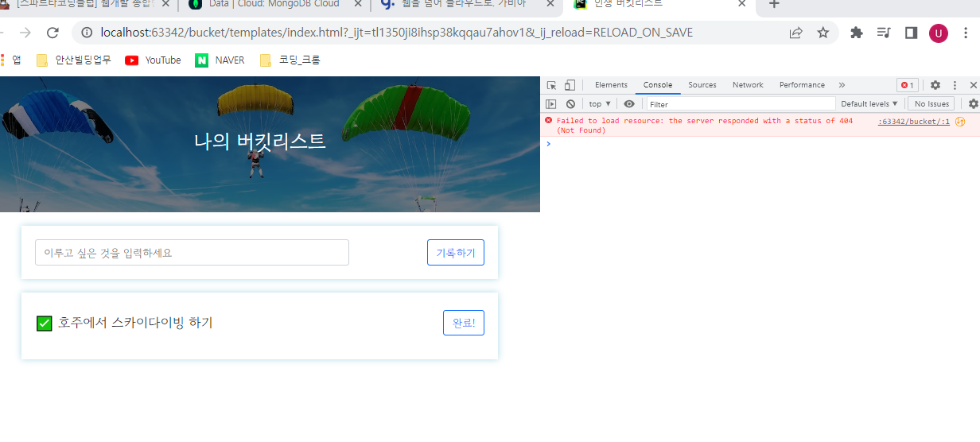980x442 pixels.
Task: Open the Chrome profile avatar U
Action: pos(939,33)
